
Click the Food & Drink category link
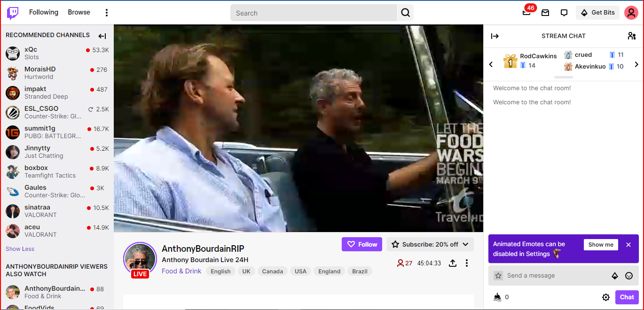pos(181,271)
